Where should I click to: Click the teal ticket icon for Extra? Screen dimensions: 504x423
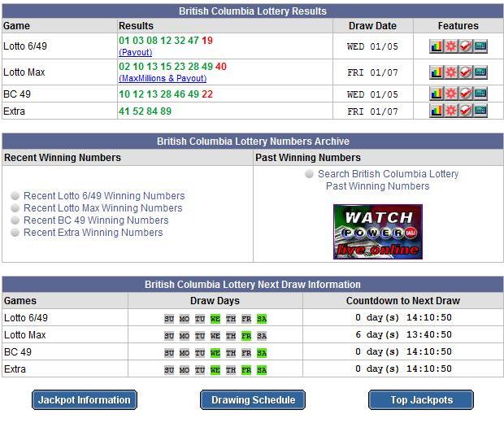tap(480, 111)
